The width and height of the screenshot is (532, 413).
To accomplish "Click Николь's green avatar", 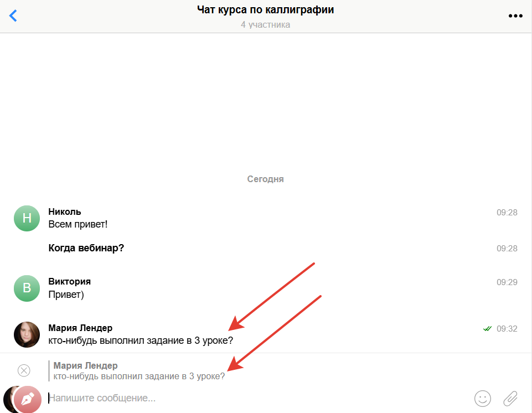I will [x=27, y=218].
